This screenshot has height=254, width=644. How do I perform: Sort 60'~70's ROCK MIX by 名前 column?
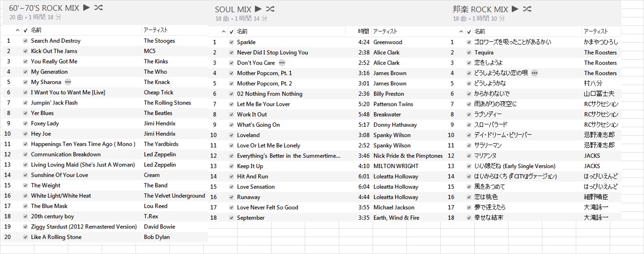tap(36, 30)
